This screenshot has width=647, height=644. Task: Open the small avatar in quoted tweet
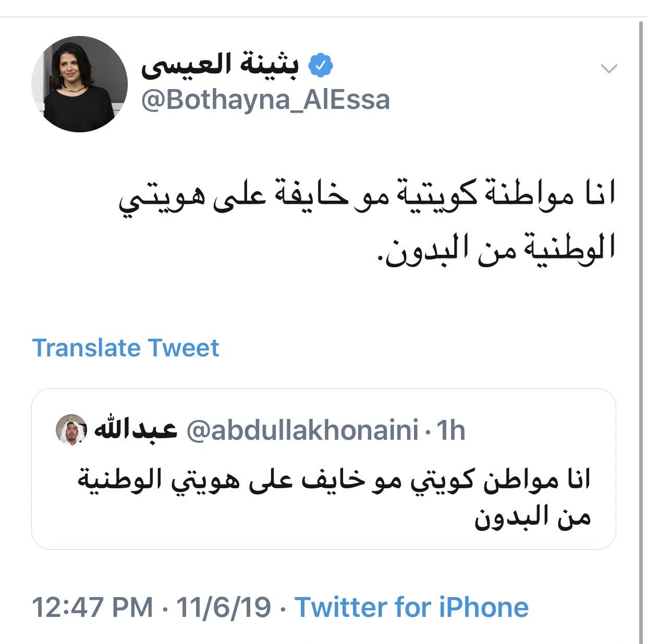[x=71, y=430]
